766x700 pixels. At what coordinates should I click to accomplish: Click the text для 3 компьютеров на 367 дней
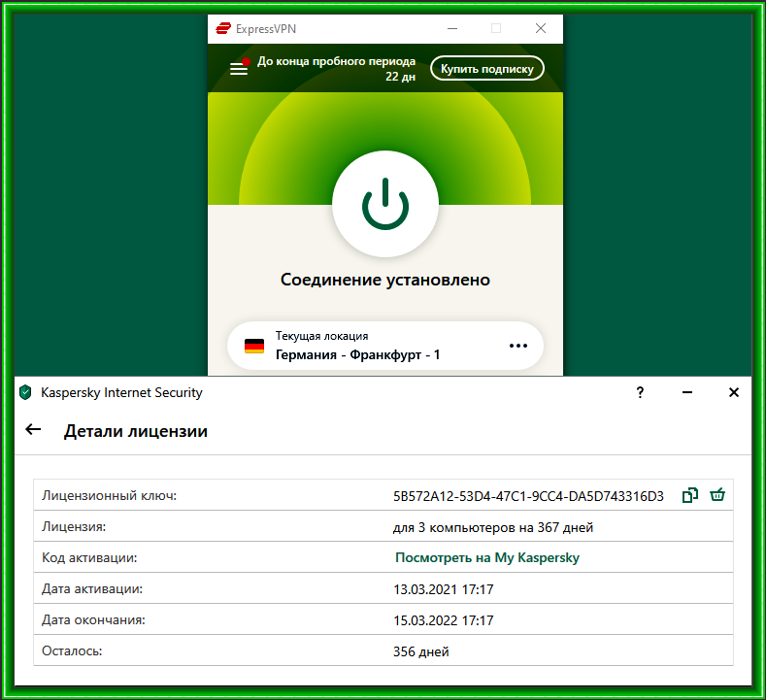pos(493,527)
